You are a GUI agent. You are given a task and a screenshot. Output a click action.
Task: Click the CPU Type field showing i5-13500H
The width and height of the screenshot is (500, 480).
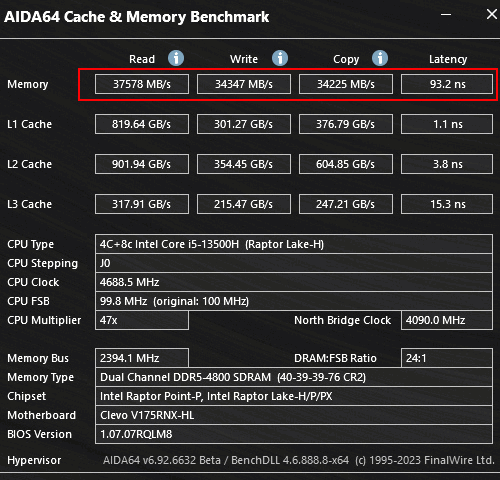click(294, 244)
